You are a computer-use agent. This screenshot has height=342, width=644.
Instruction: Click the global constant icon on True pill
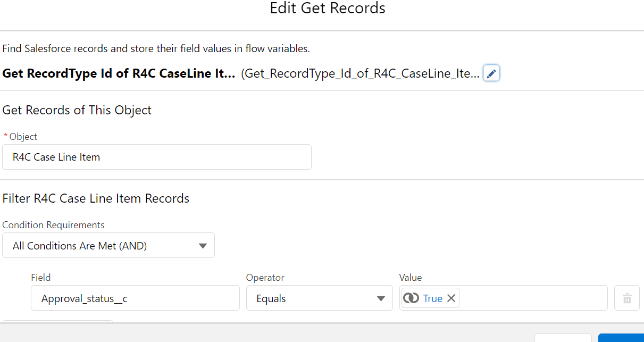(x=411, y=298)
